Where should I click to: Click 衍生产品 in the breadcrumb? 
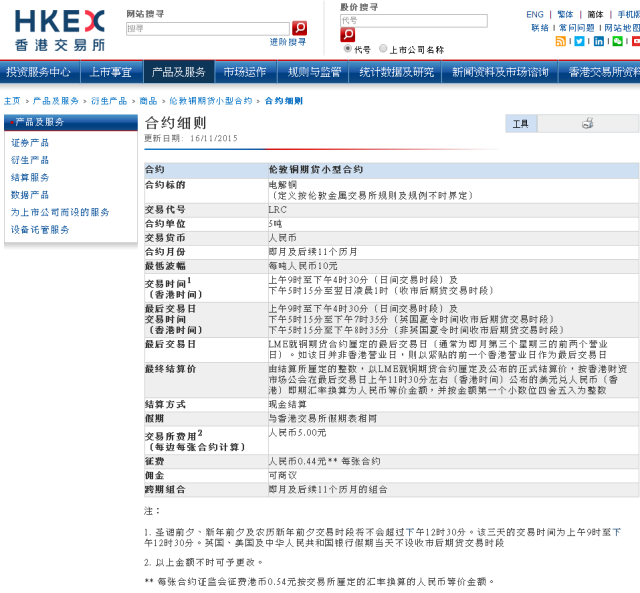(109, 101)
